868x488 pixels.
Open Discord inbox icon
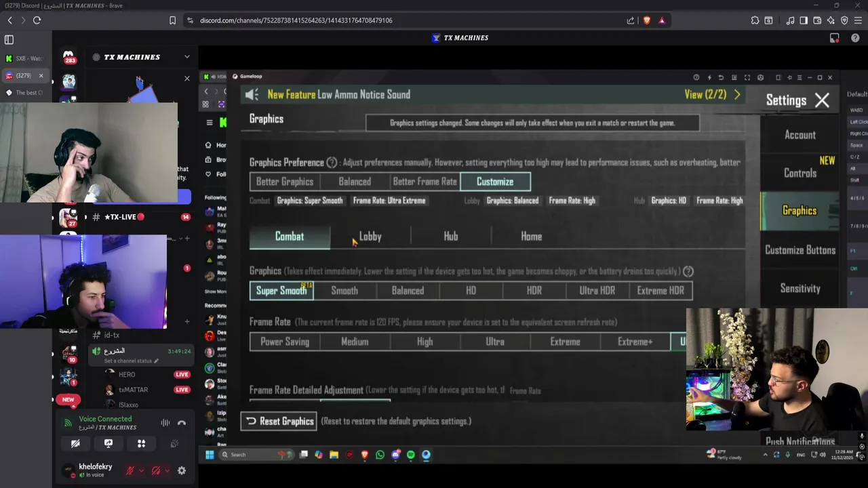[835, 38]
